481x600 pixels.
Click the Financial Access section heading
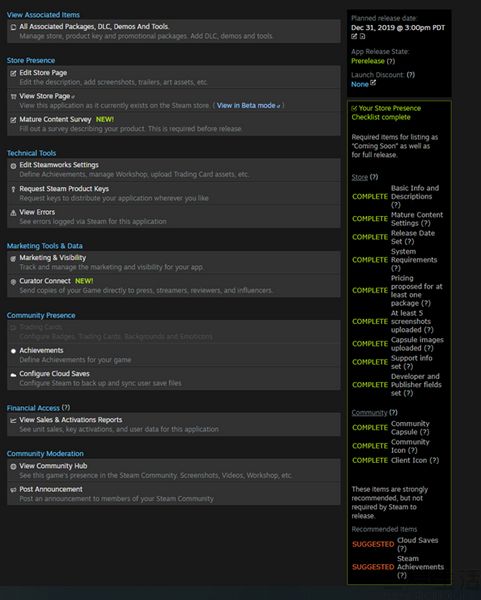pos(33,408)
